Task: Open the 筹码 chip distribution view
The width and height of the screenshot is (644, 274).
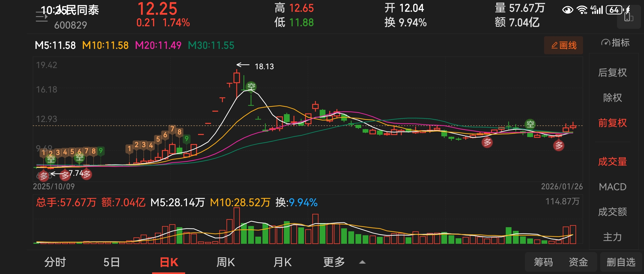Action: pyautogui.click(x=543, y=262)
